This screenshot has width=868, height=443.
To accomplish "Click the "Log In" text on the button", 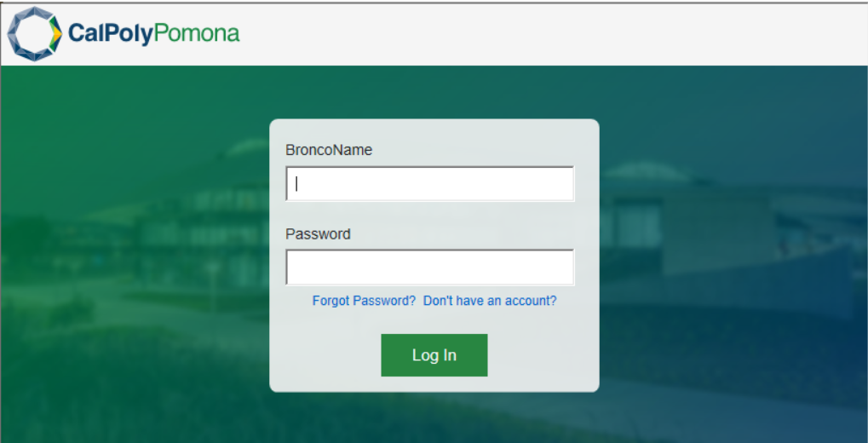I will coord(434,355).
